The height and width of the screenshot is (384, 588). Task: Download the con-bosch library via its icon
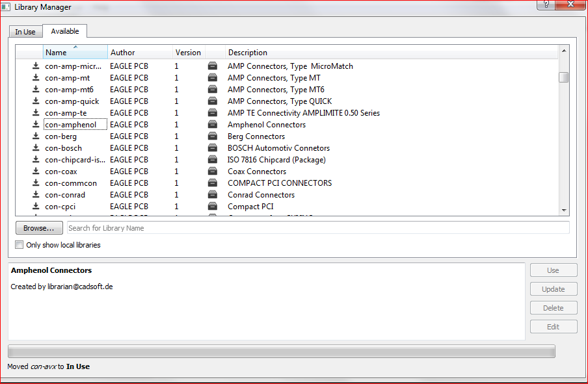36,148
